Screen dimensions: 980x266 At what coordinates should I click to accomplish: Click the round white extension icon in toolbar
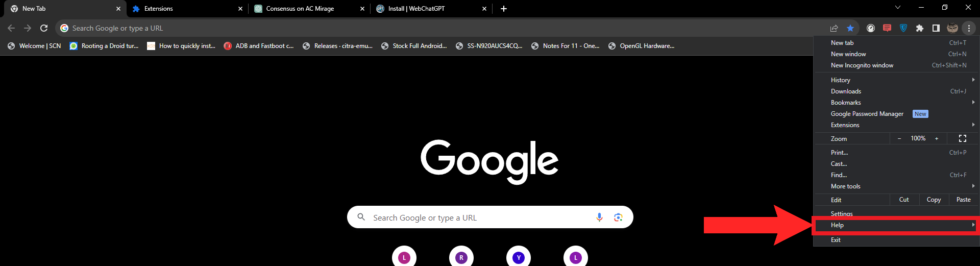pyautogui.click(x=871, y=28)
